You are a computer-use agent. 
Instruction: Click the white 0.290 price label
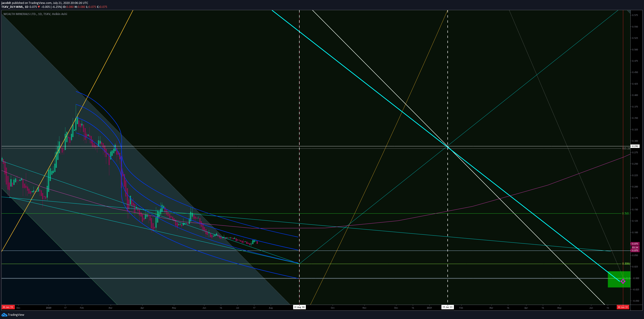point(635,146)
